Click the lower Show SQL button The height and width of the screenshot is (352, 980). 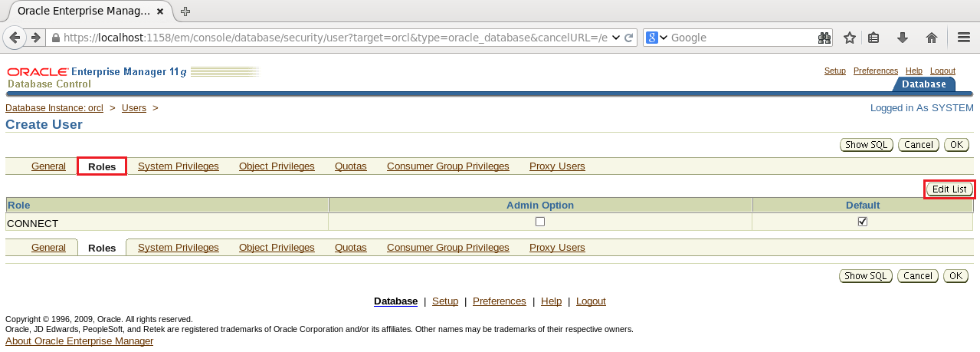click(x=867, y=275)
